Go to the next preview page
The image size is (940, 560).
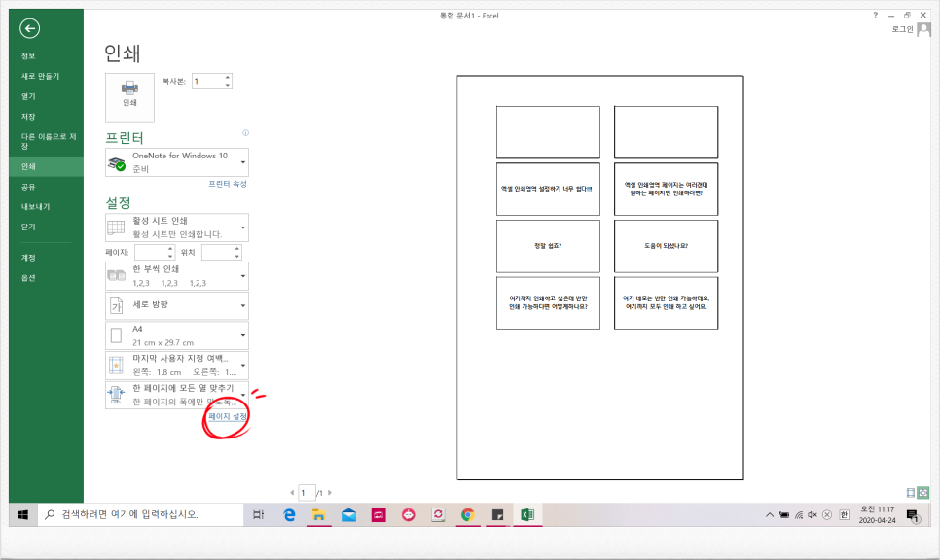330,492
